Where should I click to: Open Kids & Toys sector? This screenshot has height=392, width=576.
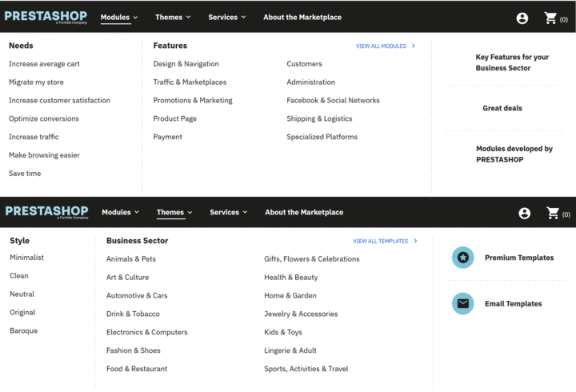[x=283, y=332]
